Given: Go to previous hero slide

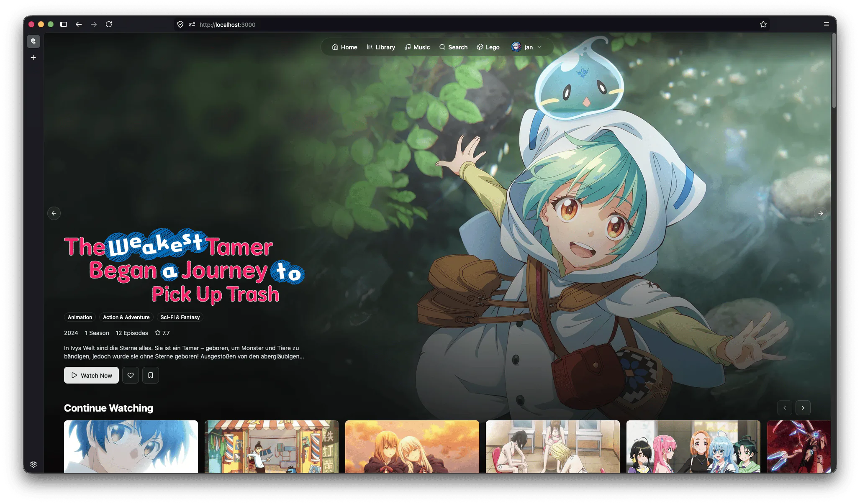Looking at the screenshot, I should coord(54,213).
